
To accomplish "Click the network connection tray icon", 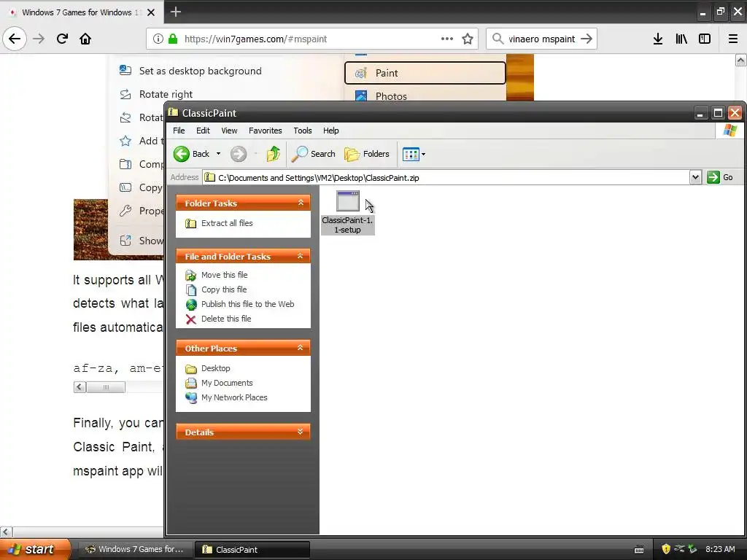I will point(679,549).
